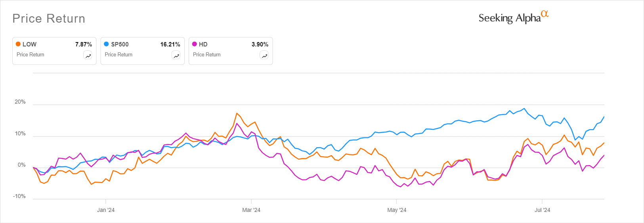Click the 20% y-axis label
Viewport: 644px width, 223px height.
point(20,102)
